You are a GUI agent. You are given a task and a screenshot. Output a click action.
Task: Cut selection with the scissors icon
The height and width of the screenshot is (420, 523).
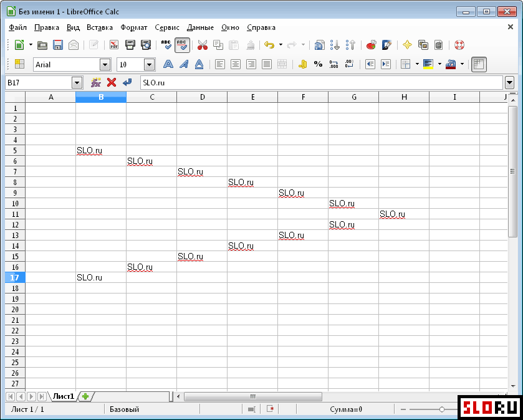point(203,45)
